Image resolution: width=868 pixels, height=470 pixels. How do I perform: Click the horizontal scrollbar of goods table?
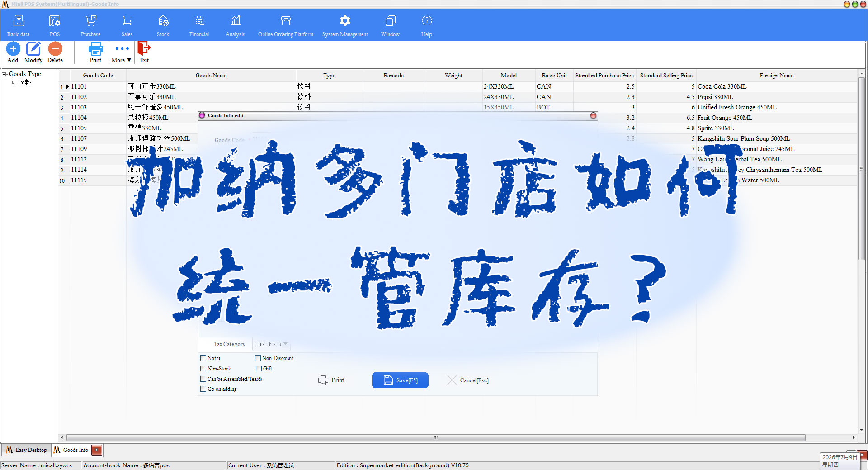pyautogui.click(x=436, y=437)
